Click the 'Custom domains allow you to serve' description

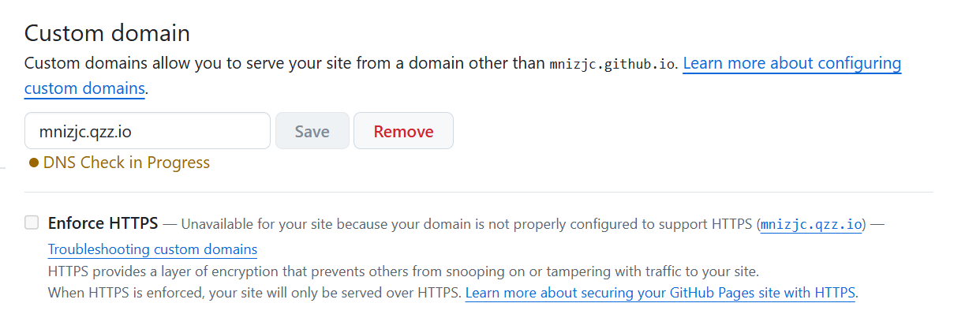350,63
